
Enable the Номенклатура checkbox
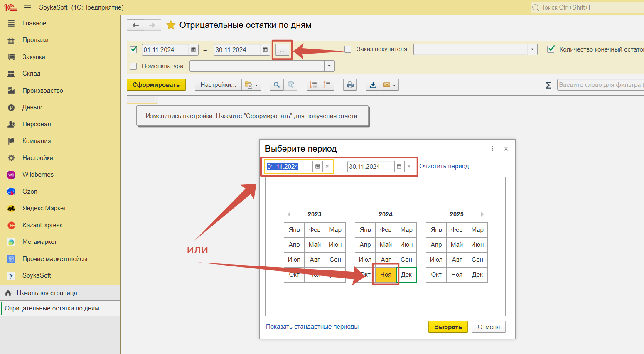click(x=133, y=66)
